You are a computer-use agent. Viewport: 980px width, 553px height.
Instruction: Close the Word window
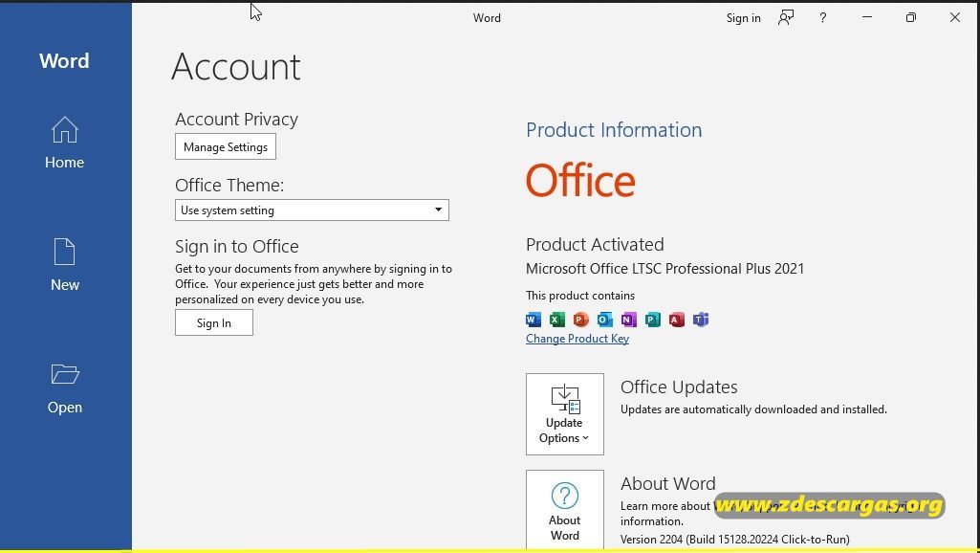tap(955, 17)
